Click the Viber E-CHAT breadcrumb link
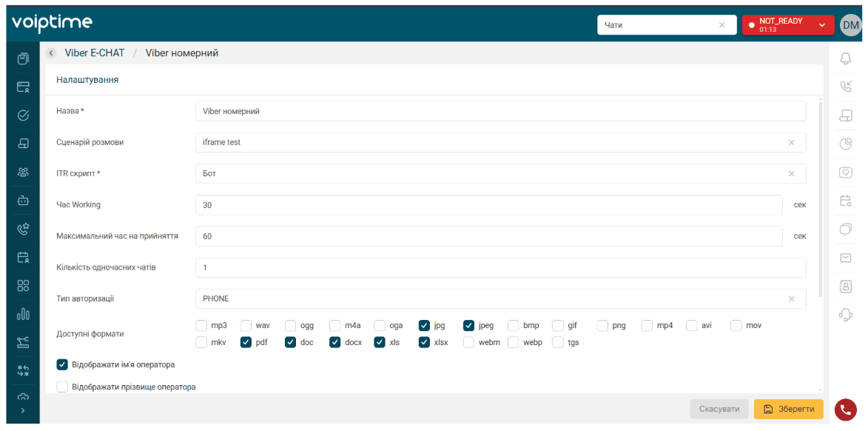 point(95,53)
